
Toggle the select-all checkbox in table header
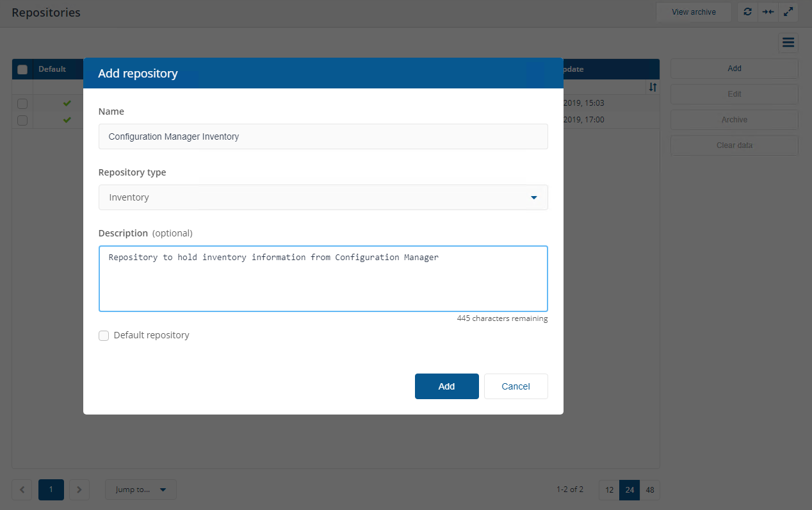pos(22,69)
